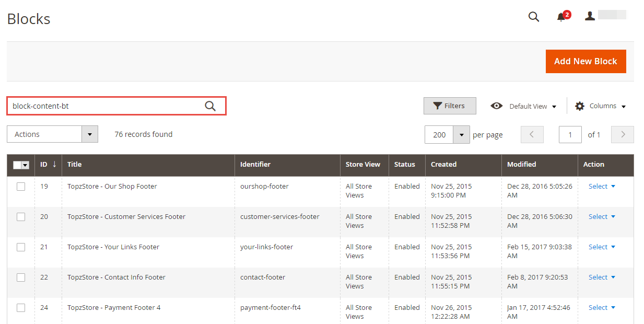
Task: Sort by the Identifier column header
Action: (x=255, y=165)
